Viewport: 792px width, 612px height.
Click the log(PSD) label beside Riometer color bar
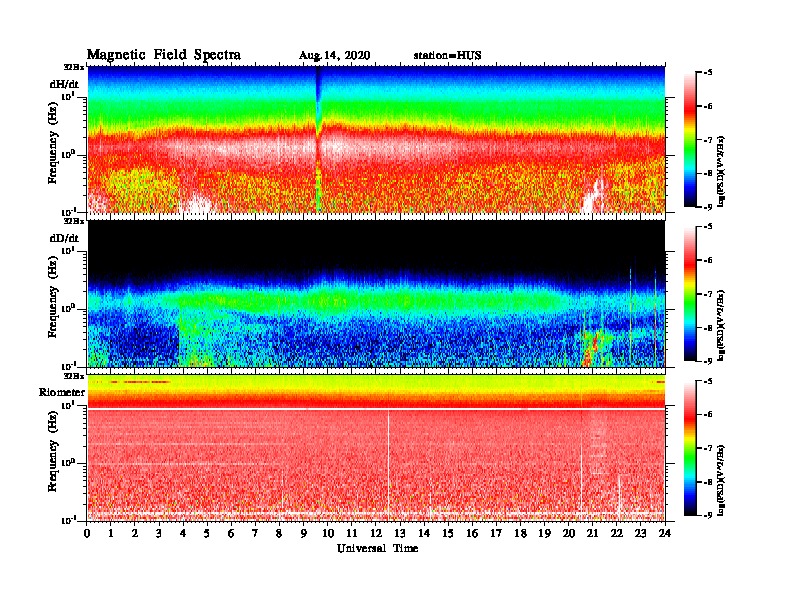click(721, 480)
